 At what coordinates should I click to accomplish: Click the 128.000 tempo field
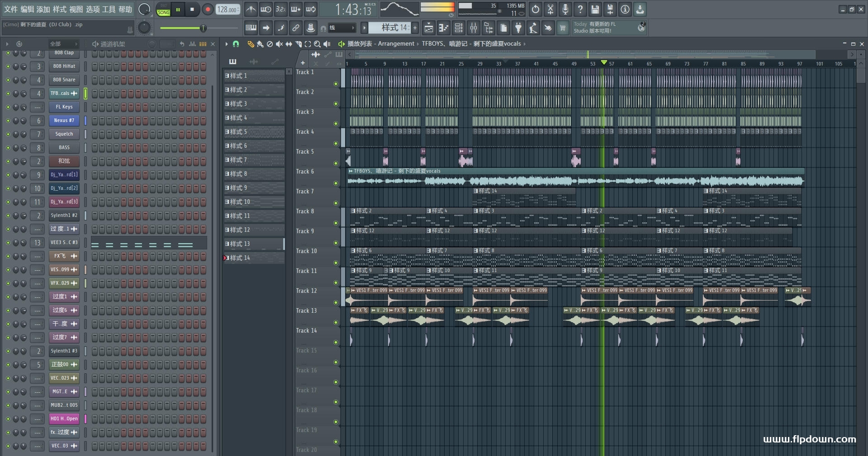point(228,9)
